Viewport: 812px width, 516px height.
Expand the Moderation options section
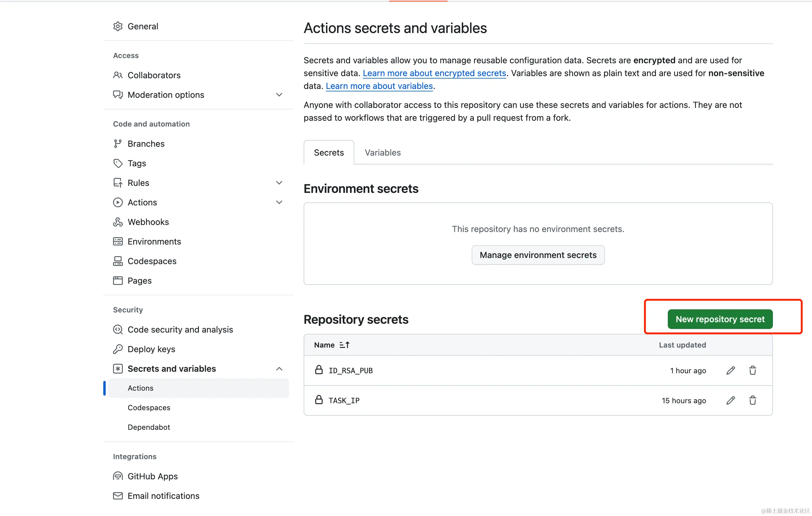click(x=279, y=95)
